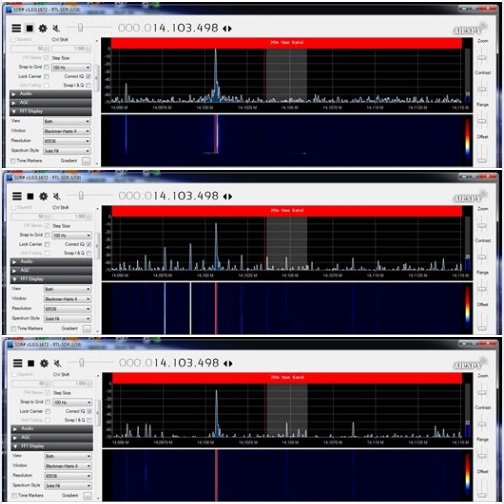Toggle mute speaker icon in bottom window

click(58, 363)
